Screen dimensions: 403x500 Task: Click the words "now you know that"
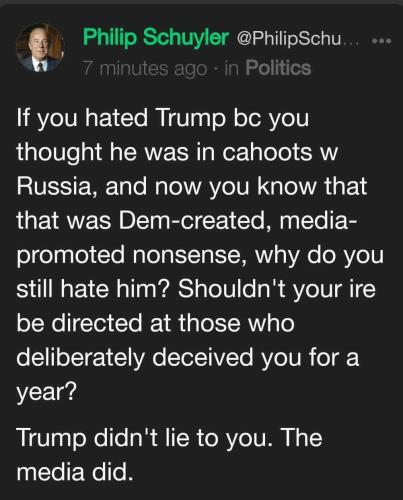coord(261,187)
